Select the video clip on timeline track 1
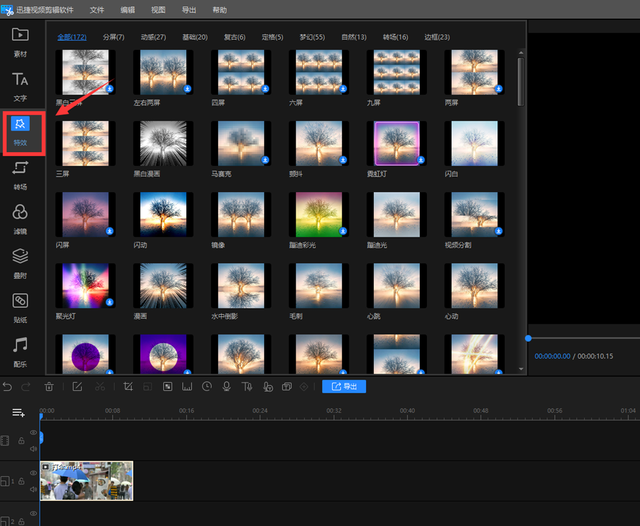Image resolution: width=640 pixels, height=526 pixels. (87, 481)
